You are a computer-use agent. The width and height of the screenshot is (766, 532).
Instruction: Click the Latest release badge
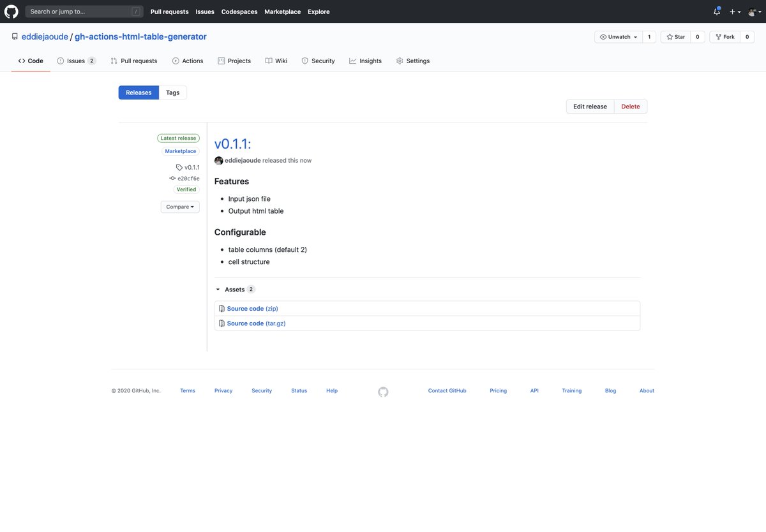point(178,138)
